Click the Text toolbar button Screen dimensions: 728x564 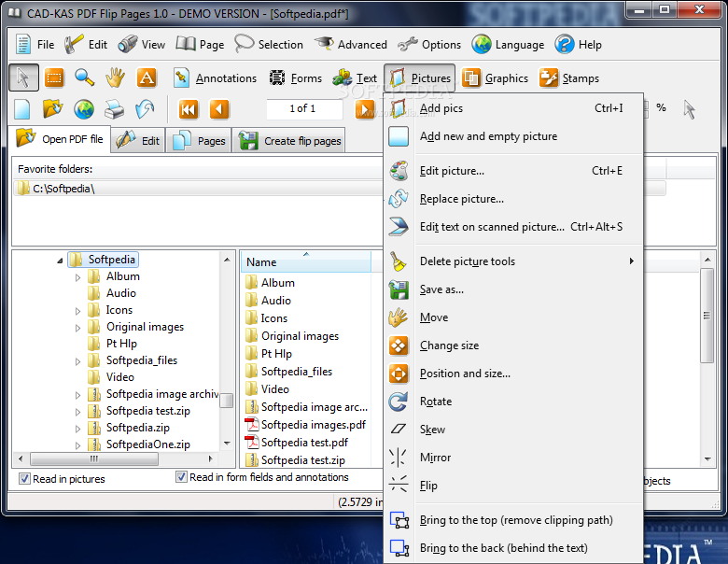click(x=356, y=78)
